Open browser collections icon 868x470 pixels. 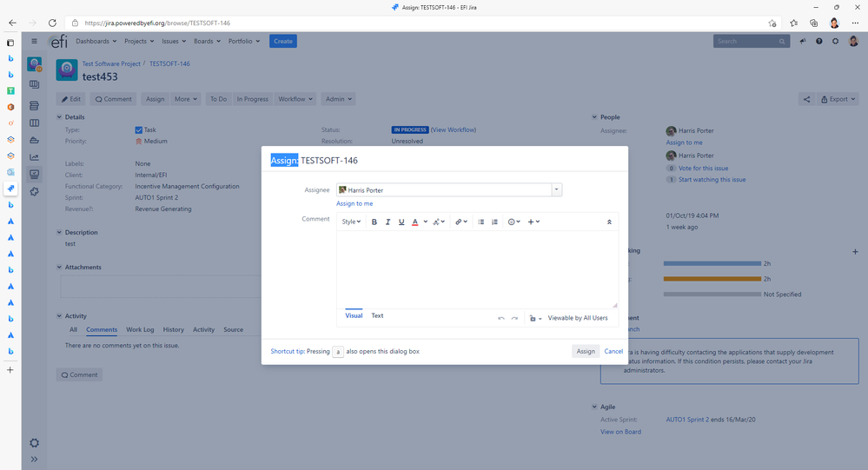point(814,23)
